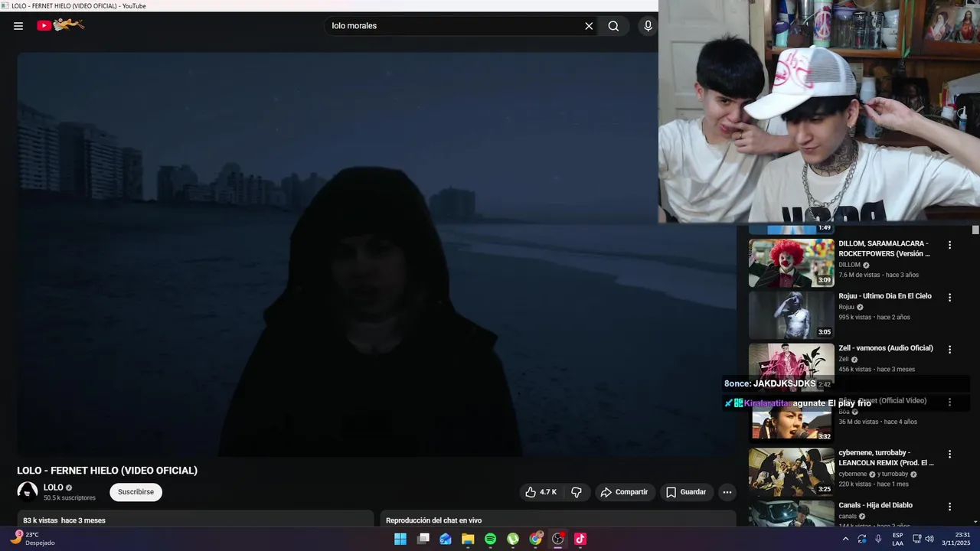Viewport: 980px width, 551px height.
Task: Open Outlook from the taskbar
Action: (x=446, y=539)
